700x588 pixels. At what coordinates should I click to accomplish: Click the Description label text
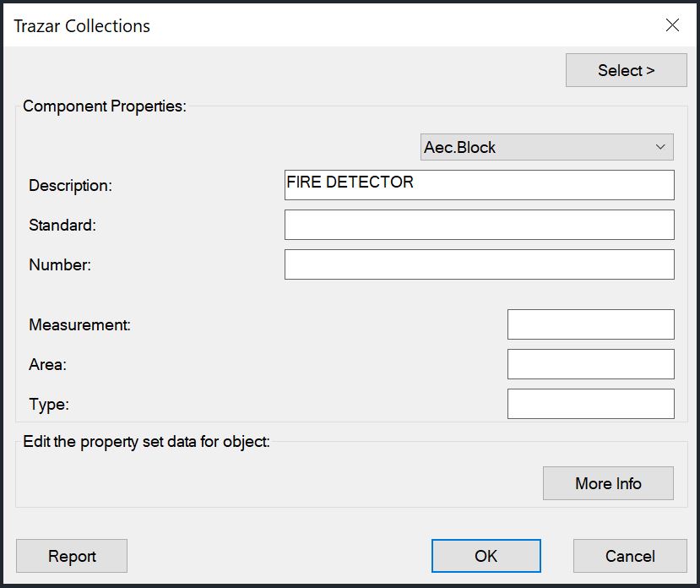(70, 186)
